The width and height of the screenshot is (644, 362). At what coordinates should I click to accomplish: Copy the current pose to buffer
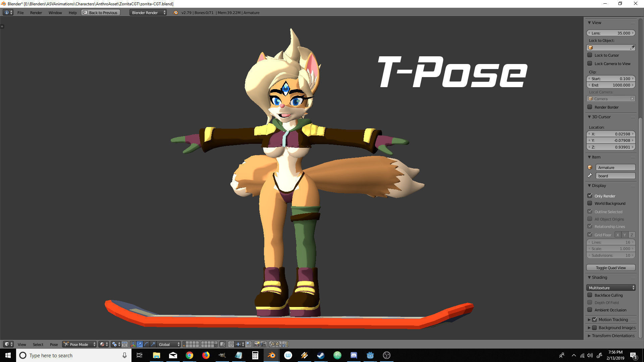pos(272,344)
